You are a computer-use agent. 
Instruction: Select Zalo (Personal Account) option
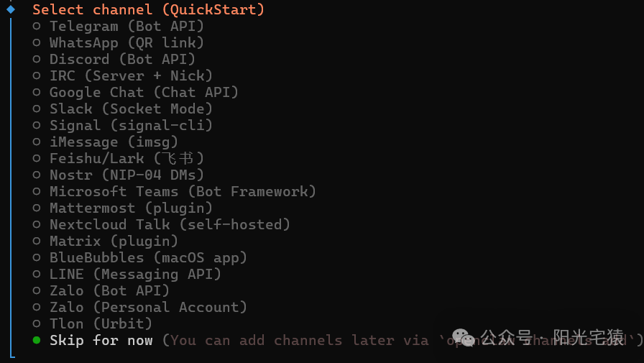(139, 307)
